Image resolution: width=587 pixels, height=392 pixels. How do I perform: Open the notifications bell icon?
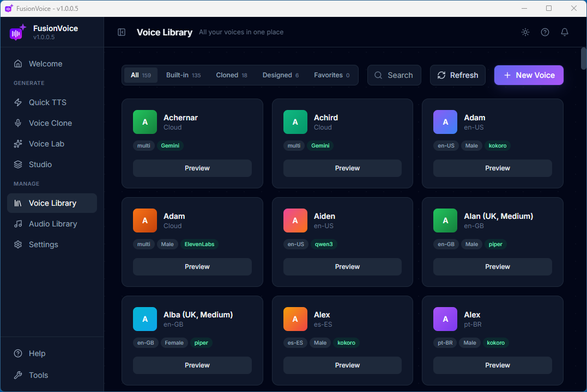(565, 32)
